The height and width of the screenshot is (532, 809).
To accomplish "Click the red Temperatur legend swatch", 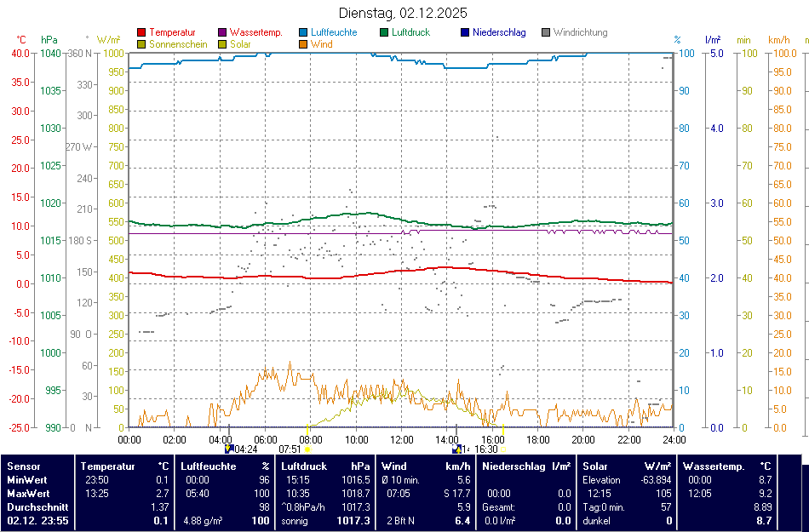I will (x=141, y=33).
